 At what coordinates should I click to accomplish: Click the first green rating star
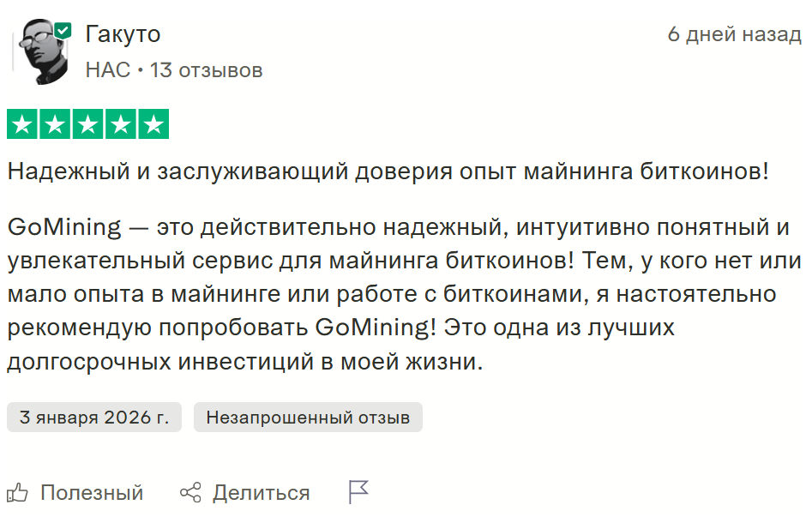22,125
